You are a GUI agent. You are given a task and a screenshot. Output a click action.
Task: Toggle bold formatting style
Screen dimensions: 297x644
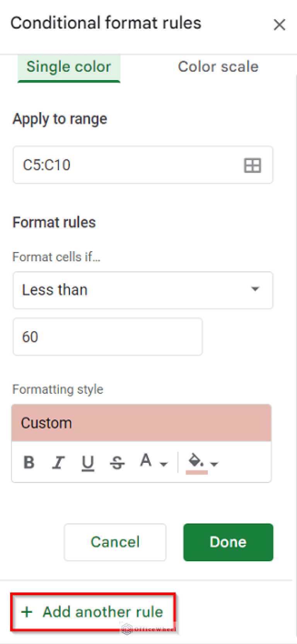tap(29, 462)
